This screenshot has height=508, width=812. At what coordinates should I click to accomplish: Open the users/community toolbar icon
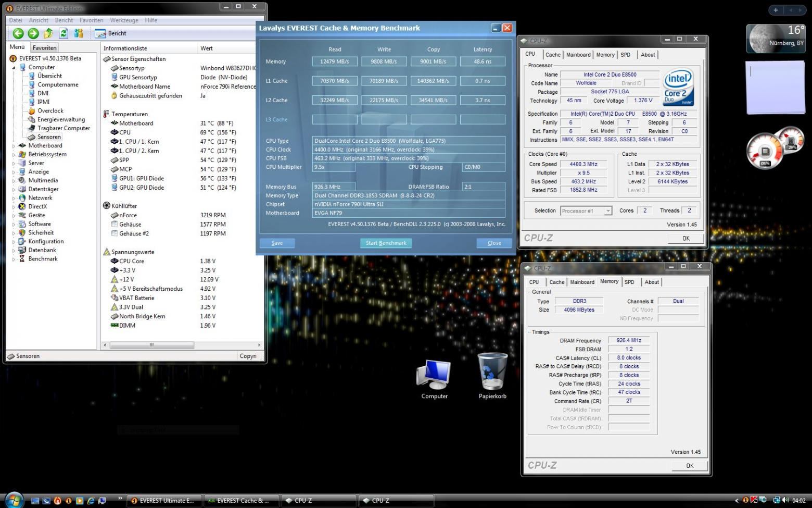pos(79,33)
